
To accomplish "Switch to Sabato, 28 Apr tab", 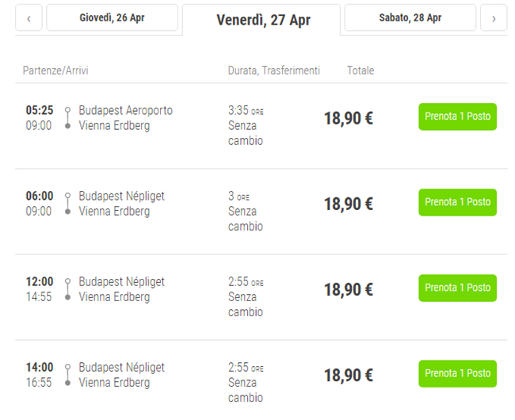I will (x=410, y=18).
